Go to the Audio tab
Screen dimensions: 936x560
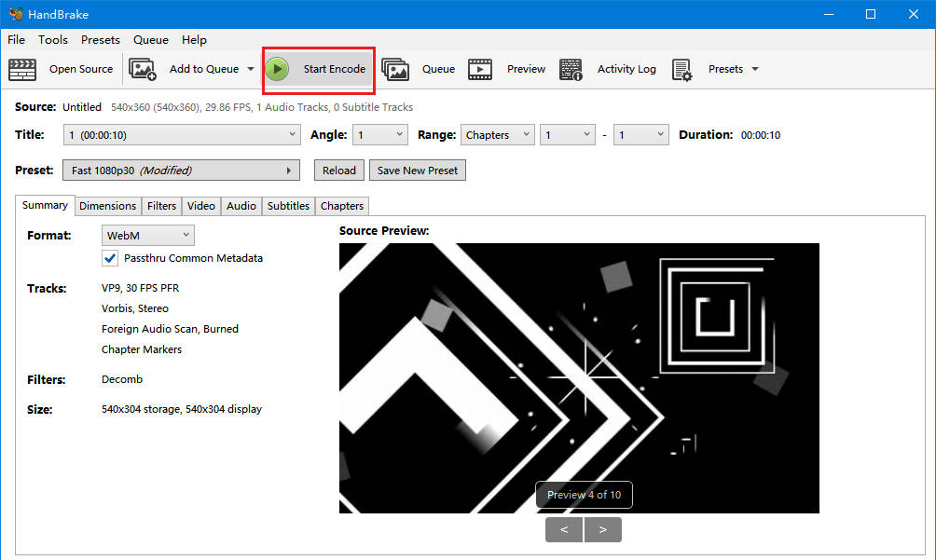(x=241, y=206)
